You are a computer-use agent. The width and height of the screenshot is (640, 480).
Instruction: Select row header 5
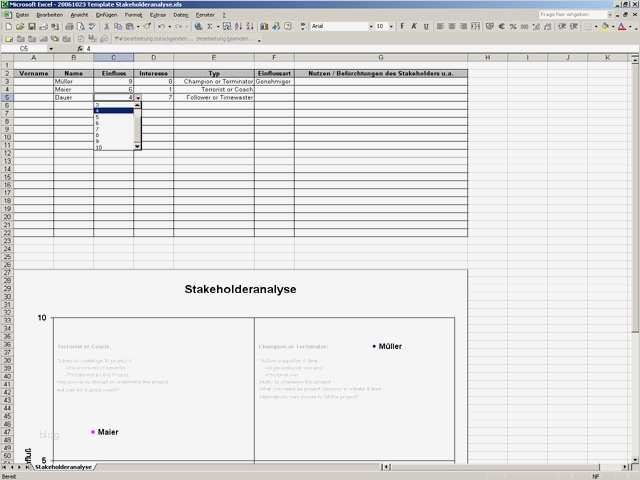tap(7, 98)
